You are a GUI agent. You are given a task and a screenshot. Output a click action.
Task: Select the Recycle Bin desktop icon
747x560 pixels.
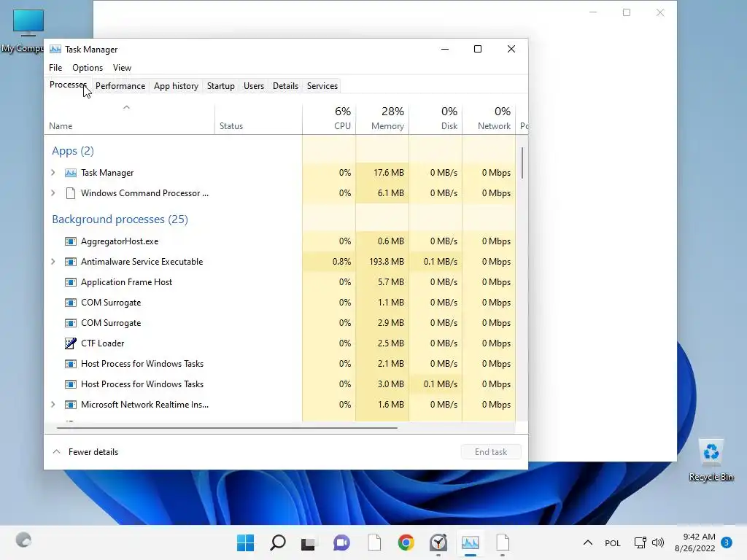pyautogui.click(x=711, y=460)
